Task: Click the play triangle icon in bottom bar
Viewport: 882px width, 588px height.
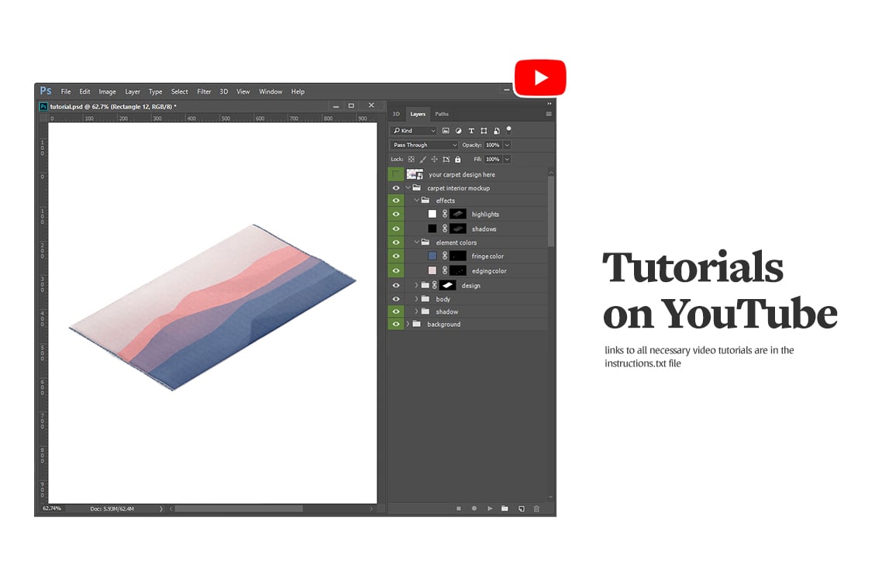Action: pos(490,509)
